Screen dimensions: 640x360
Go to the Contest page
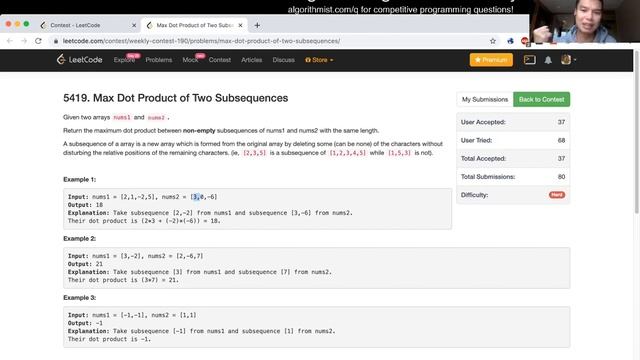220,60
